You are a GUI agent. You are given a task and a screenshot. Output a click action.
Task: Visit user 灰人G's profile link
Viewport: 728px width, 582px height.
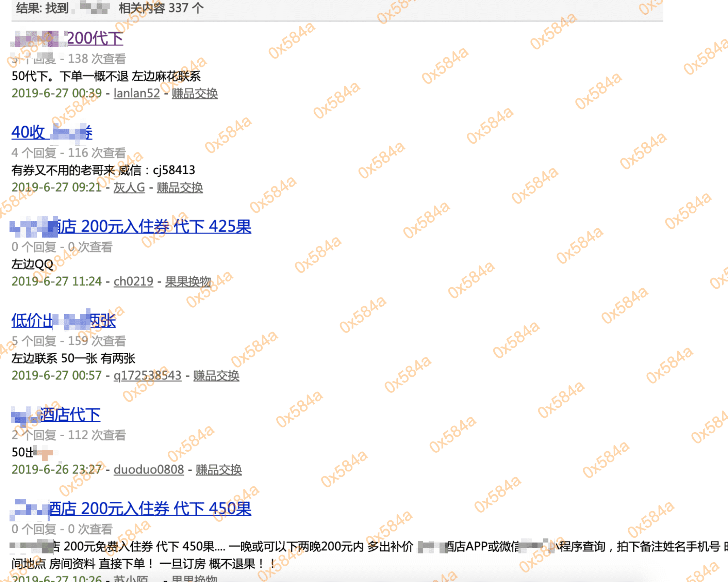tap(129, 188)
